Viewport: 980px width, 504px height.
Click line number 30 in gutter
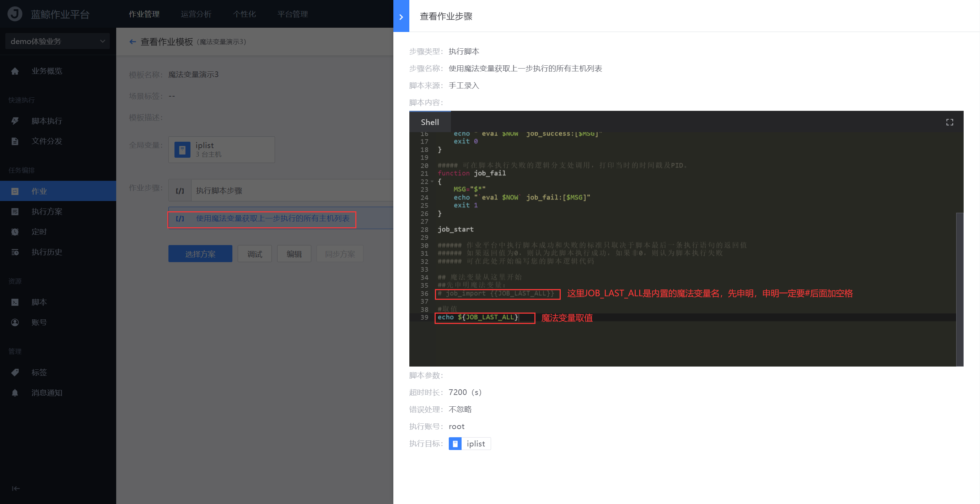(424, 246)
